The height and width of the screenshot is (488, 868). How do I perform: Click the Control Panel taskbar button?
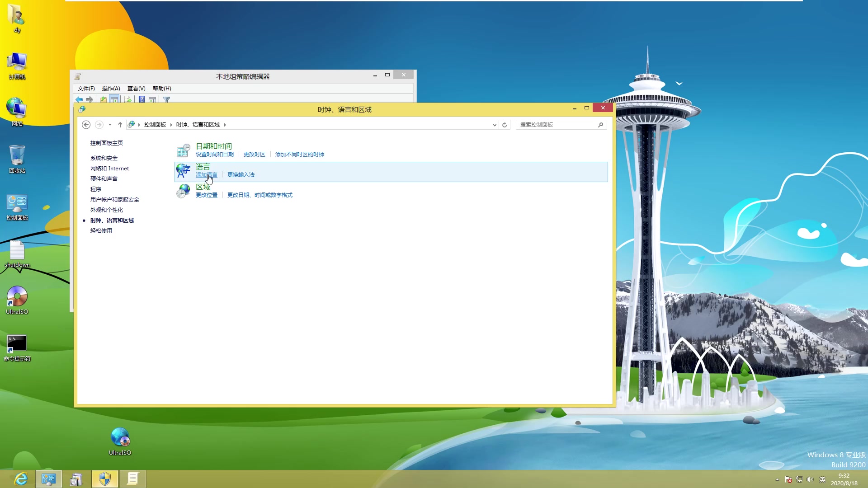coord(49,479)
